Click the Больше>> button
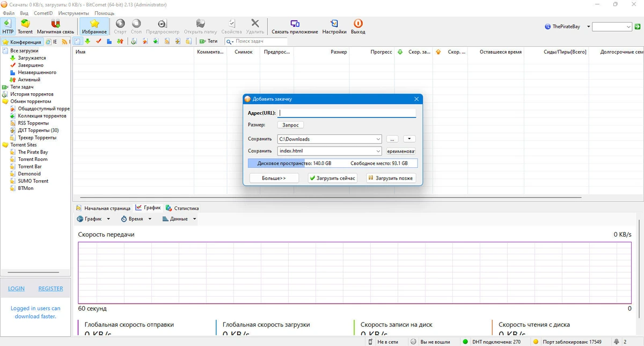The image size is (644, 346). [274, 178]
